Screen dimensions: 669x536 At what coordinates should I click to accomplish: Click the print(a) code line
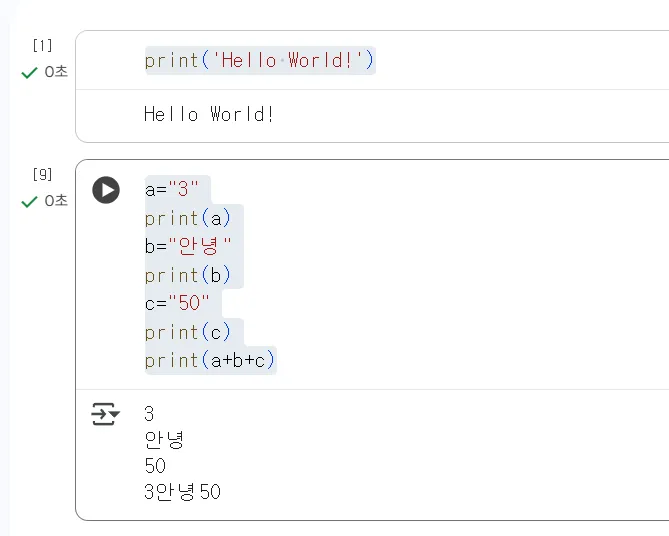pos(187,218)
